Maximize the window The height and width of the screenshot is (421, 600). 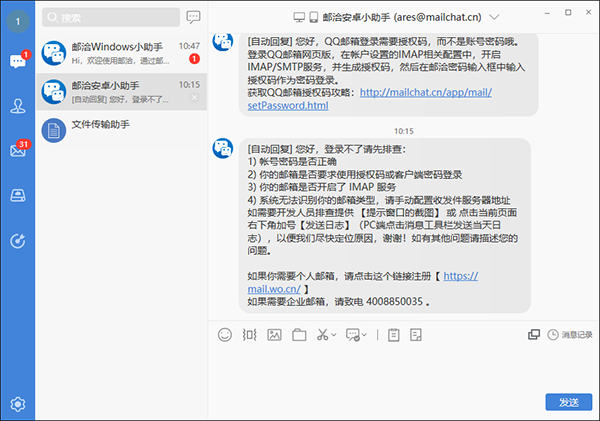click(568, 13)
